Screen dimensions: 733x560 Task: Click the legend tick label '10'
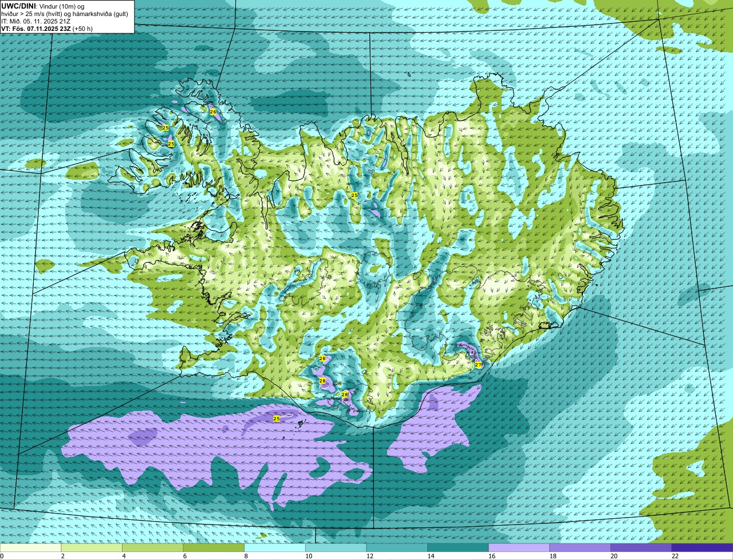tap(309, 556)
